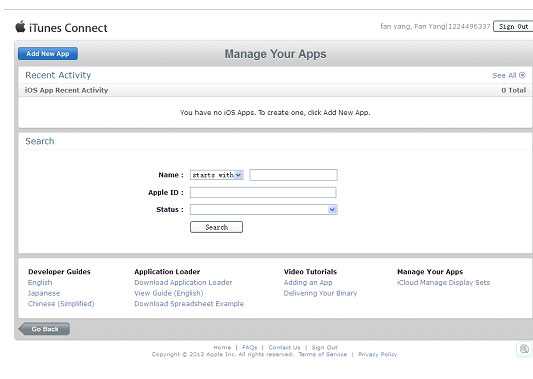Viewport: 533px width, 379px height.
Task: Click the See All arrow icon
Action: click(x=522, y=75)
